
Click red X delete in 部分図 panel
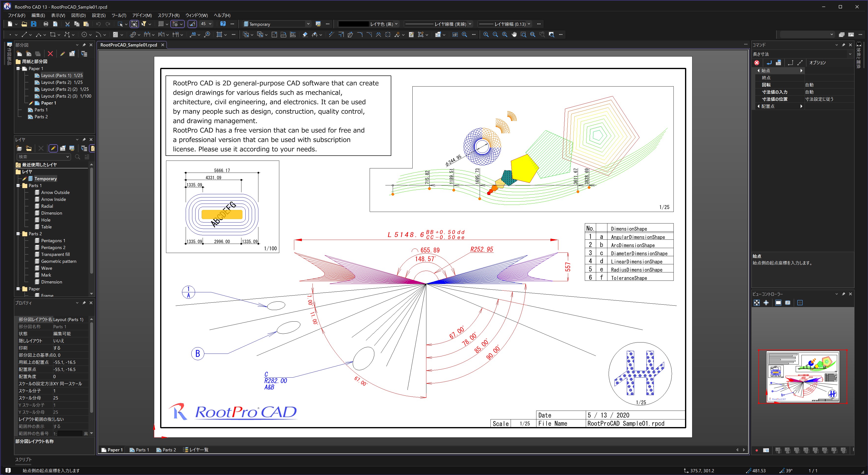point(50,54)
